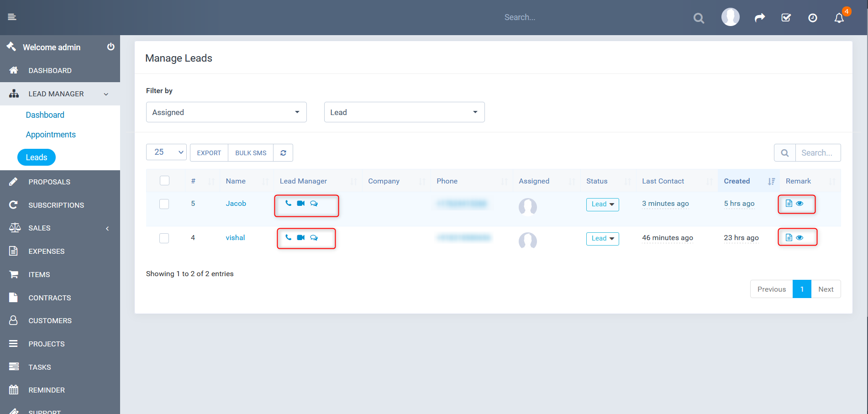This screenshot has width=868, height=414.
Task: Sort by the Created column
Action: click(736, 181)
